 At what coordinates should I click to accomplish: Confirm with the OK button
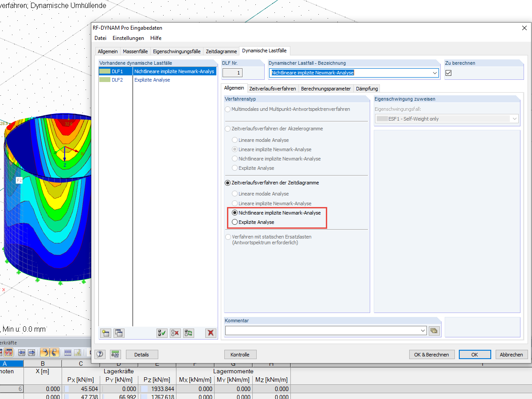(475, 355)
